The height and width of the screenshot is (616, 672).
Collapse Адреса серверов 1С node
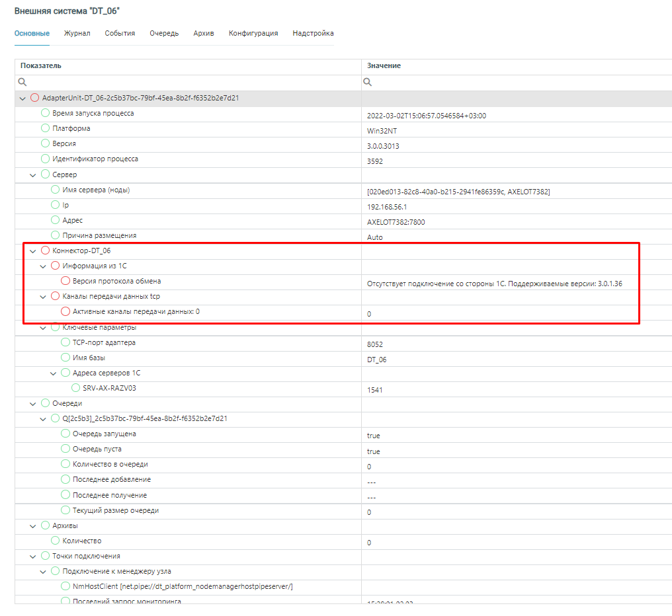pyautogui.click(x=53, y=373)
